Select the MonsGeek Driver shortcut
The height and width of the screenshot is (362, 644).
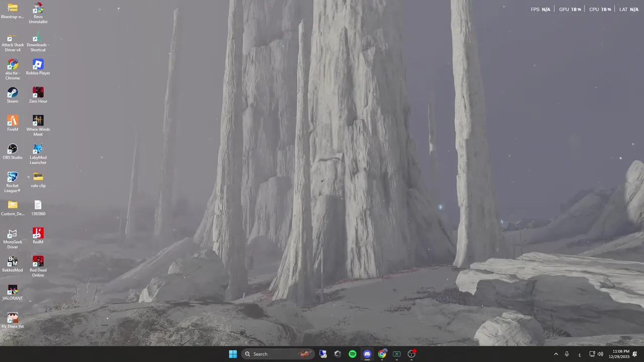point(13,239)
